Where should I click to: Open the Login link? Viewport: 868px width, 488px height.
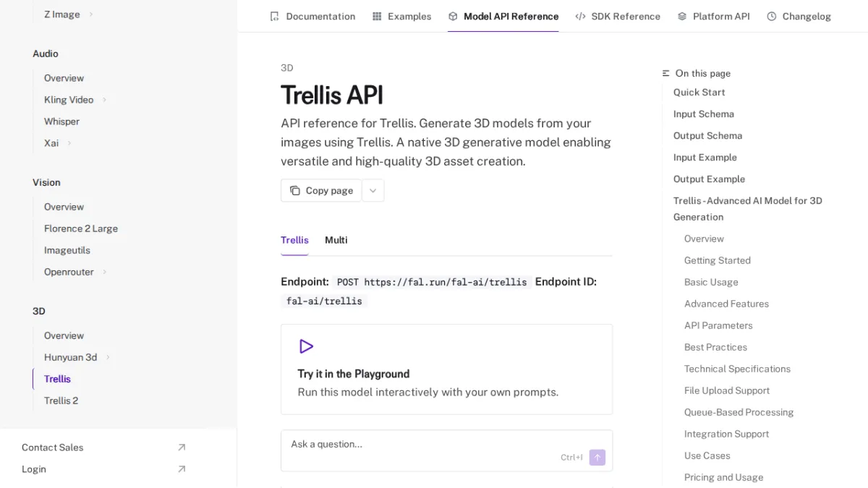(x=104, y=469)
